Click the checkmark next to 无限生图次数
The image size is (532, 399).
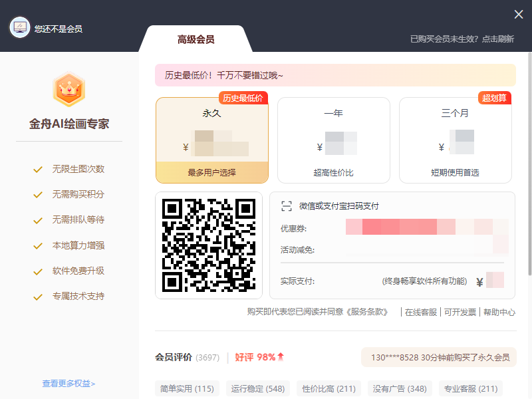click(x=38, y=169)
